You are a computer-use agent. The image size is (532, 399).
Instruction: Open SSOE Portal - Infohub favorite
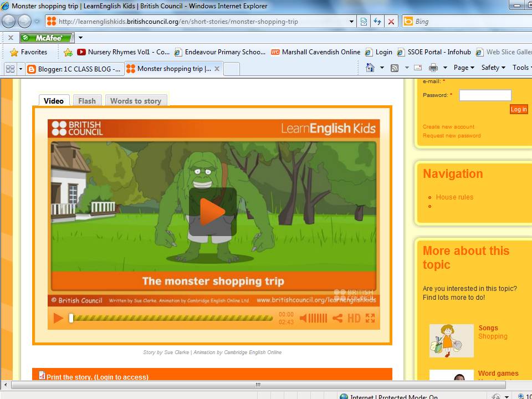pyautogui.click(x=434, y=52)
